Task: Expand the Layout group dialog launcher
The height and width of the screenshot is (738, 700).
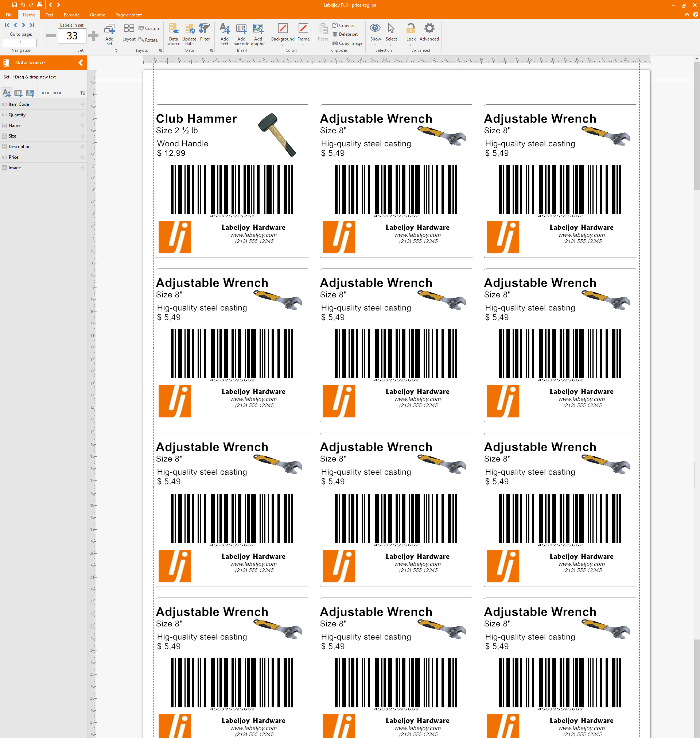Action: [x=161, y=50]
